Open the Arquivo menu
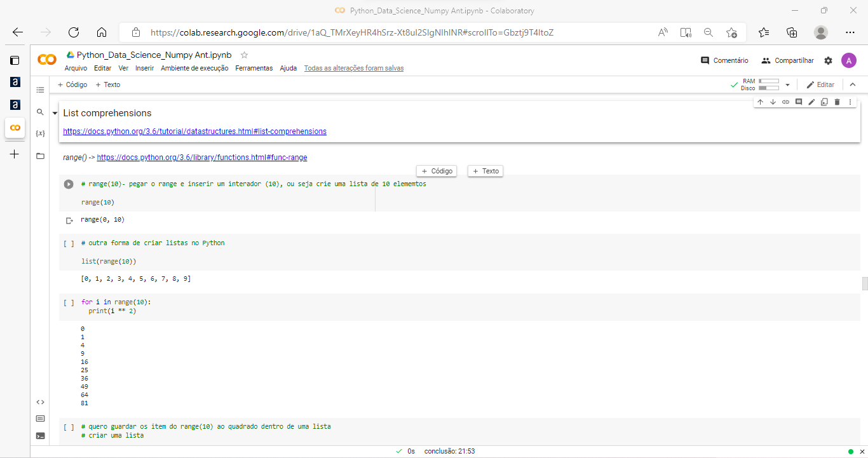This screenshot has width=868, height=458. coord(76,68)
